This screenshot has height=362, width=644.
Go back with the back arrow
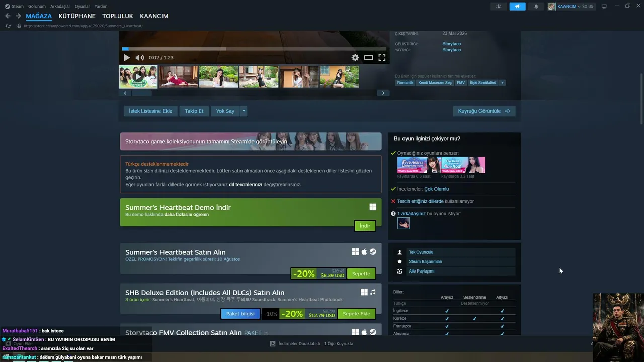pos(8,16)
